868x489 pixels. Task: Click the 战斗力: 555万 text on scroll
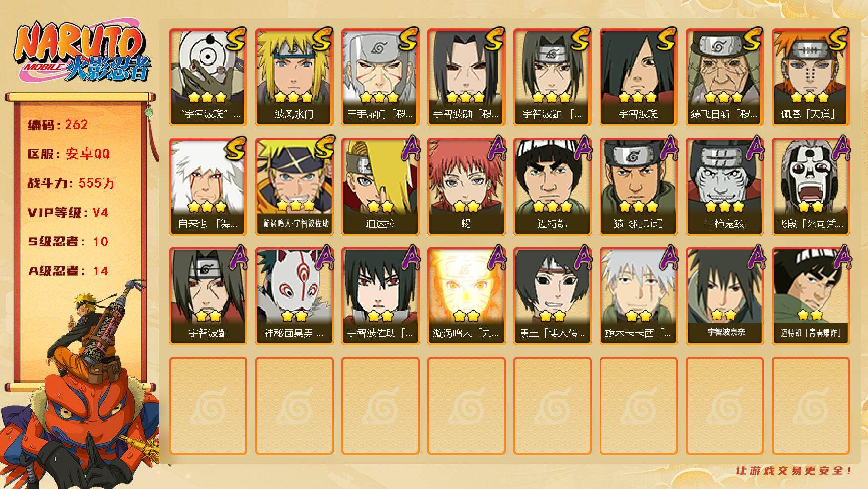71,183
